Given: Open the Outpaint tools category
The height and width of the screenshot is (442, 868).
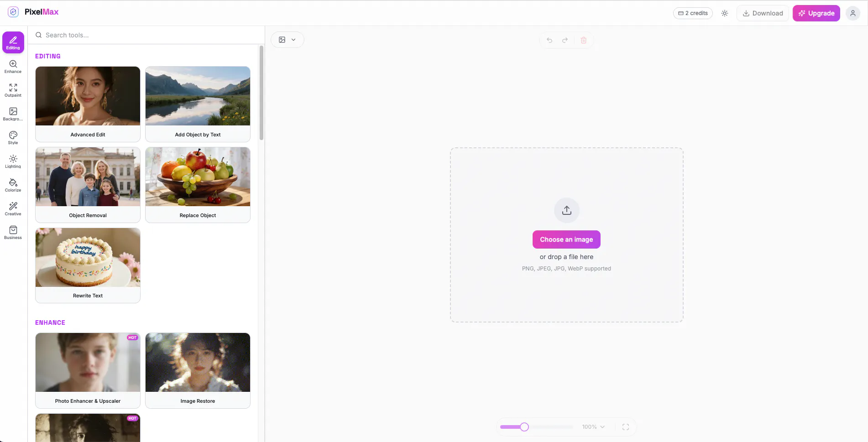Looking at the screenshot, I should 13,90.
